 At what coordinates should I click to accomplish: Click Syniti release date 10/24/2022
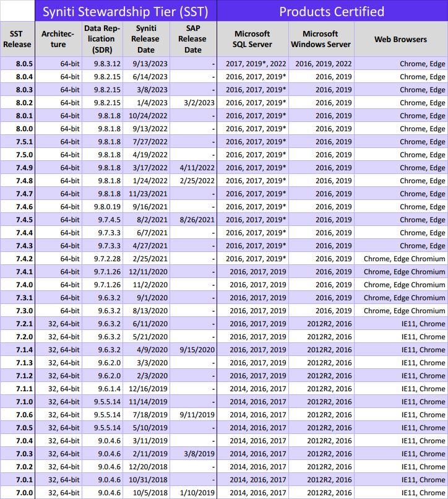point(148,116)
